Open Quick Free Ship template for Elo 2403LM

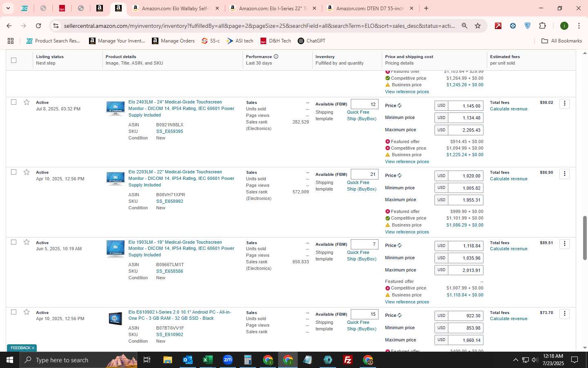(x=361, y=115)
